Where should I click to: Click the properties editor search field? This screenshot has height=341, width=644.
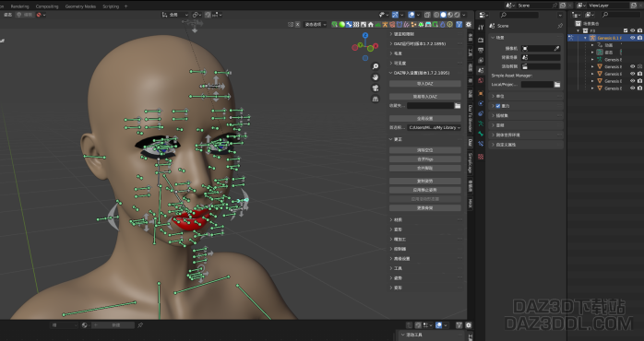tap(519, 15)
